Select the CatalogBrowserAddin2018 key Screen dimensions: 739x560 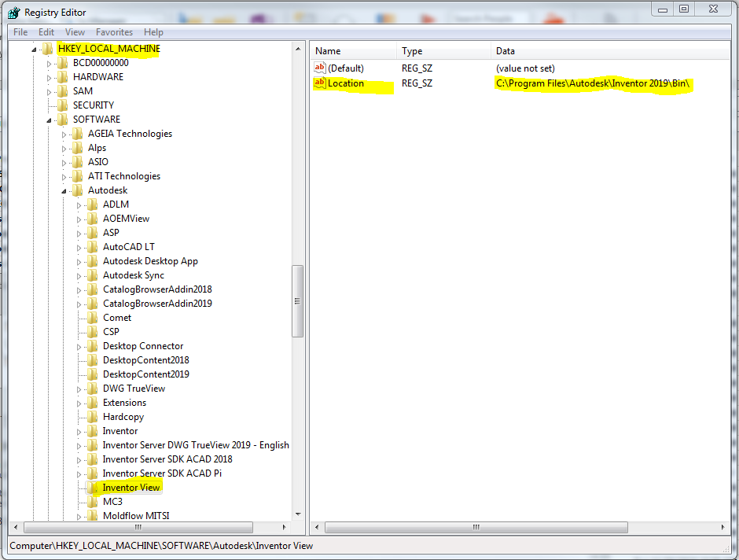pyautogui.click(x=157, y=289)
